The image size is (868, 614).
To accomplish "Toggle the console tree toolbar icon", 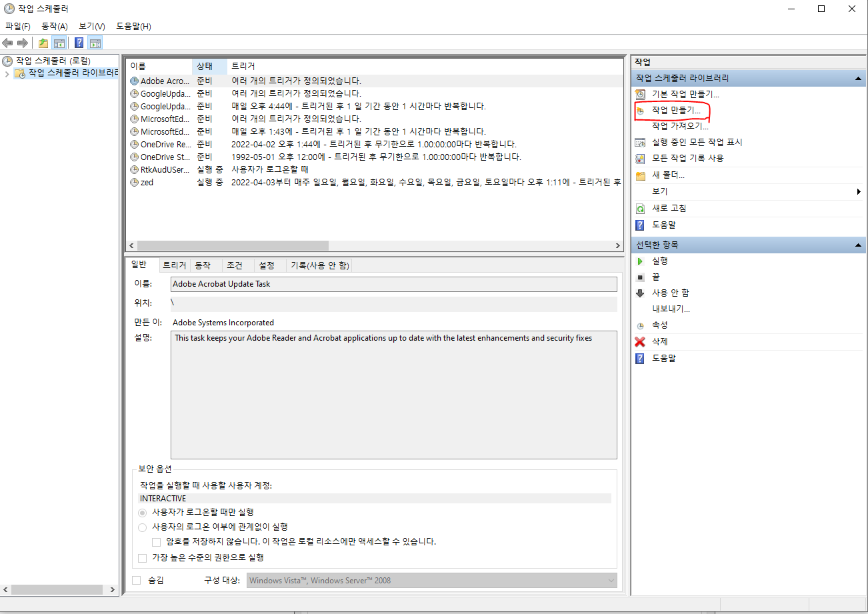I will pyautogui.click(x=59, y=43).
